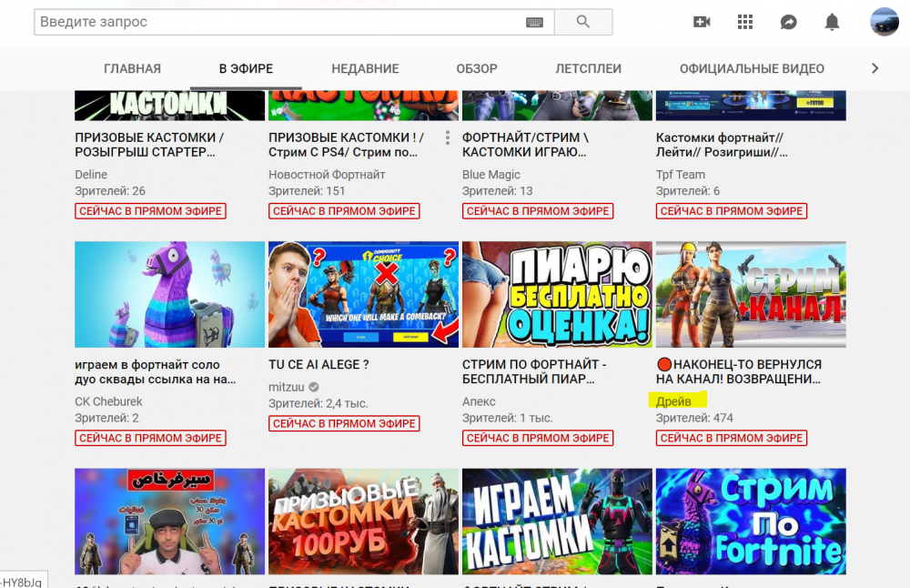Screen dimensions: 910x588
Task: Select the НЕДАВНИЕ tab
Action: (x=365, y=68)
